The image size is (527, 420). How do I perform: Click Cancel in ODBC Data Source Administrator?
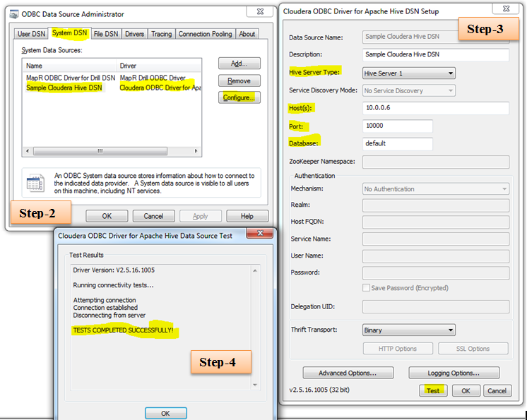click(x=153, y=216)
